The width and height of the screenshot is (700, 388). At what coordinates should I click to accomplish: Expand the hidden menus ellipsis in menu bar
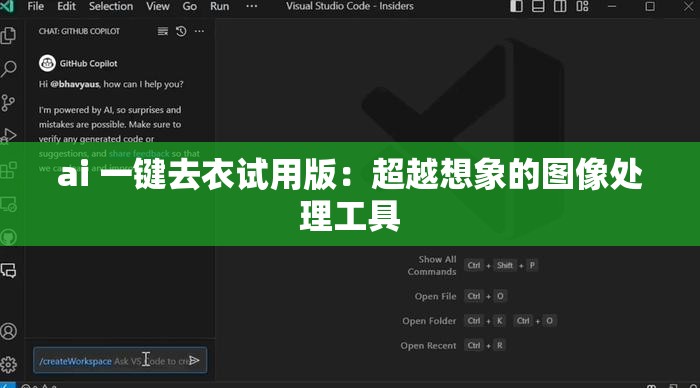252,6
